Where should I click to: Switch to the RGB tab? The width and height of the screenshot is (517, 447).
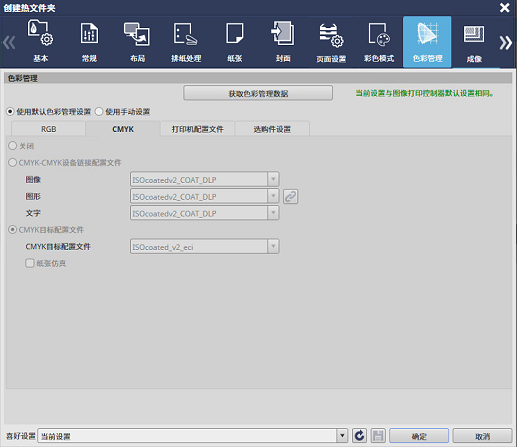[x=48, y=129]
